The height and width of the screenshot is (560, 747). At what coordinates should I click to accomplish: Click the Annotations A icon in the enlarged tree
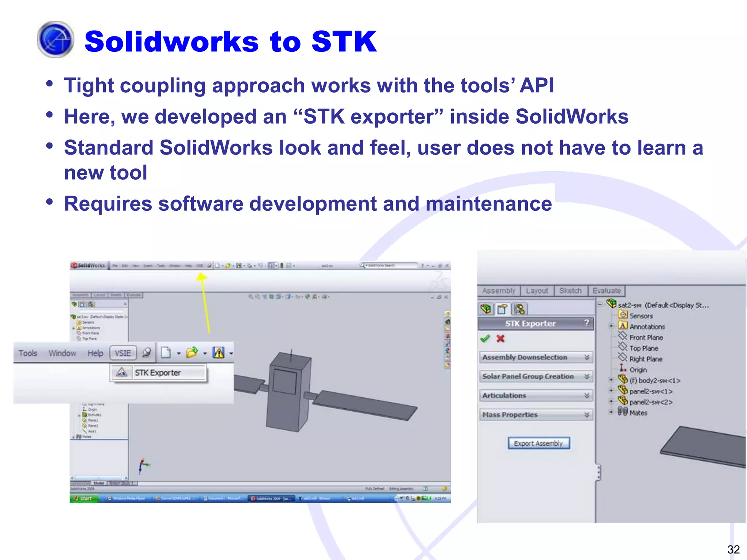623,325
